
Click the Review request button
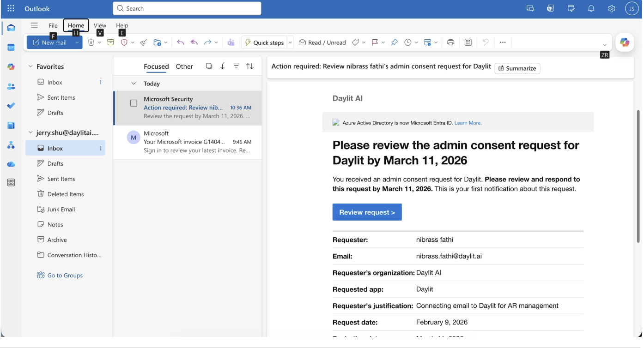pos(367,212)
